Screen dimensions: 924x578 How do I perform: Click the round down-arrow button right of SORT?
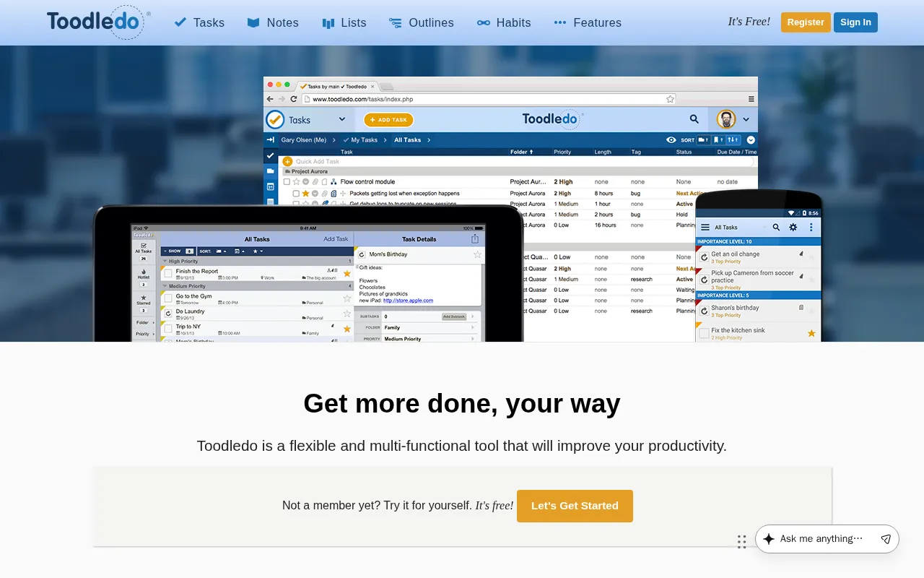click(x=751, y=140)
